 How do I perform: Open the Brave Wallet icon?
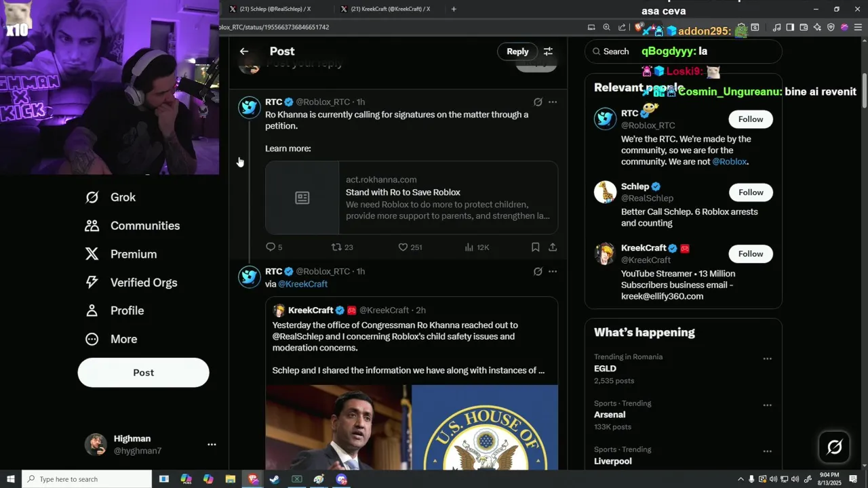pos(804,28)
